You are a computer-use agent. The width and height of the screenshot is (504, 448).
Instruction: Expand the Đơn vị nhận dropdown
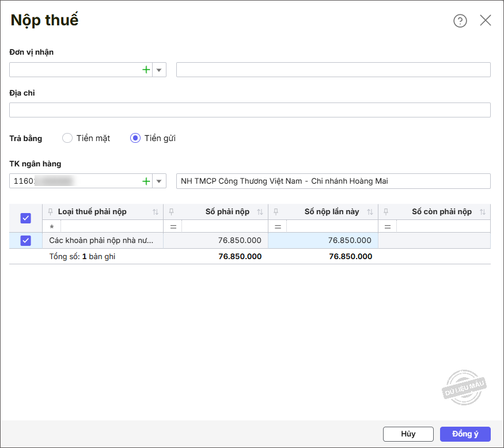160,70
